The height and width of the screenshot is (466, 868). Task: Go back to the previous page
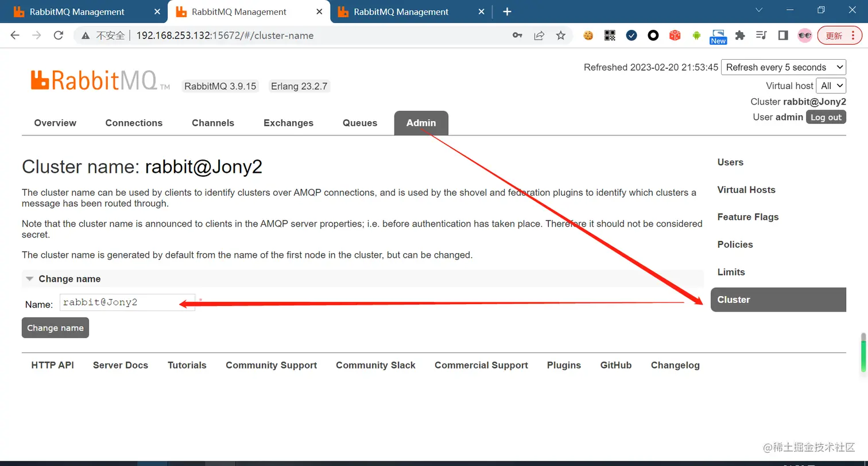click(x=15, y=35)
